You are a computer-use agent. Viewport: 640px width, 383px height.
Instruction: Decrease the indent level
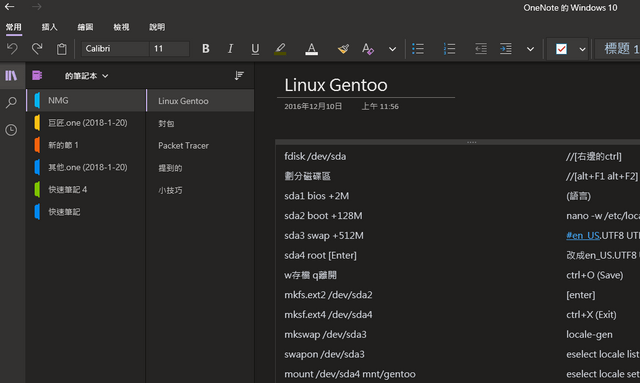[481, 49]
